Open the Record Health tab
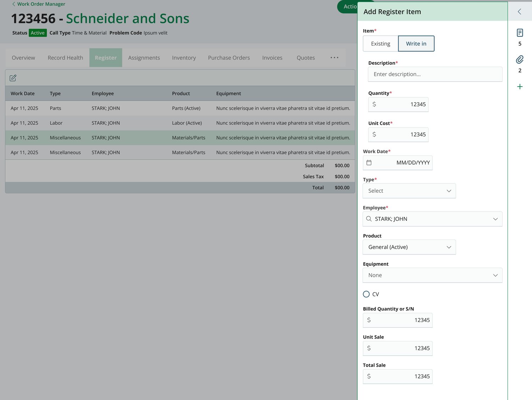 click(x=65, y=58)
